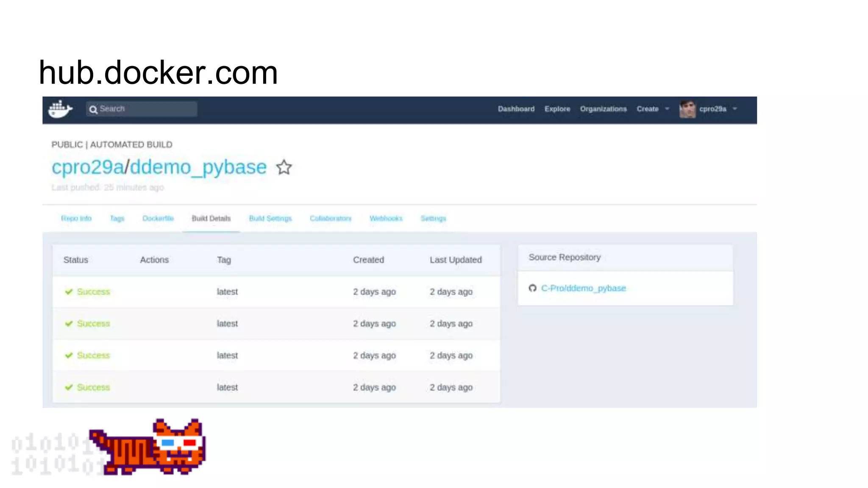Click the Last pushed timestamp text

tap(108, 187)
